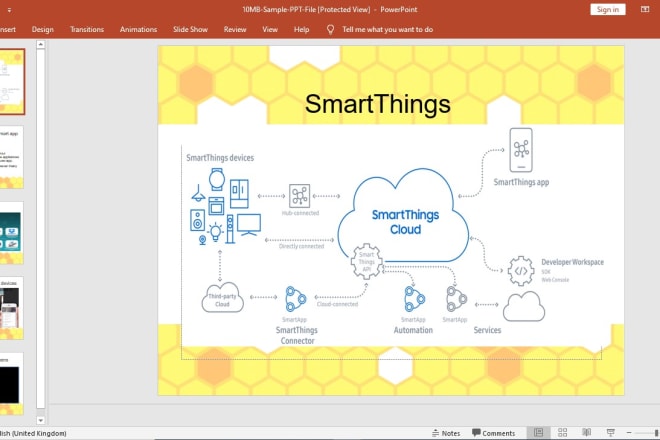
Task: Toggle the Notes pane in status bar
Action: pos(446,433)
